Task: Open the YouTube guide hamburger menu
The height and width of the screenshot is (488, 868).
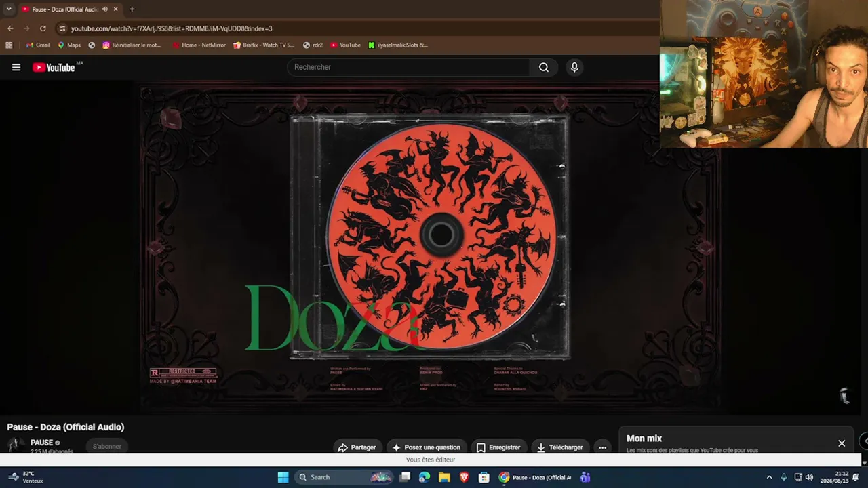Action: click(16, 67)
